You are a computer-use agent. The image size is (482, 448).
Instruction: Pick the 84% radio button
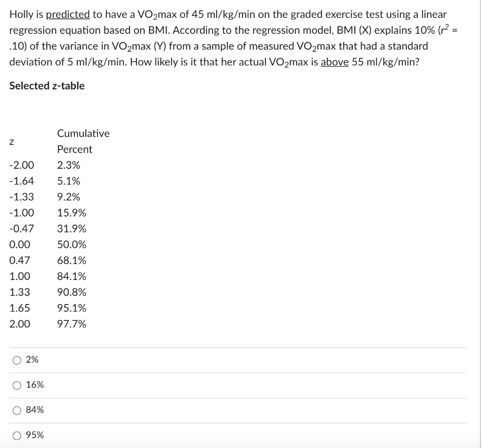pyautogui.click(x=17, y=410)
